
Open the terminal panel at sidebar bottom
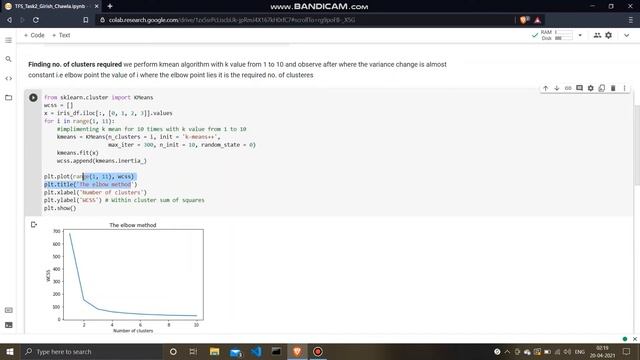point(8,325)
